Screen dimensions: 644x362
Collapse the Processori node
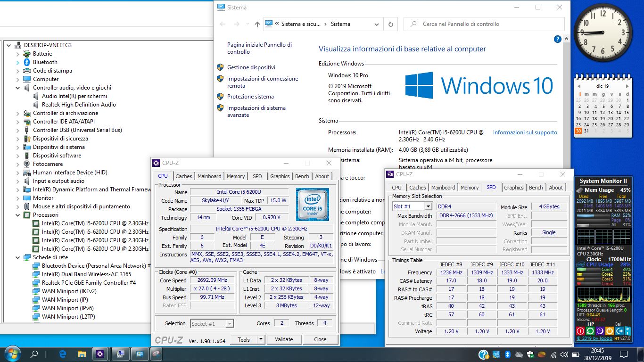point(18,215)
